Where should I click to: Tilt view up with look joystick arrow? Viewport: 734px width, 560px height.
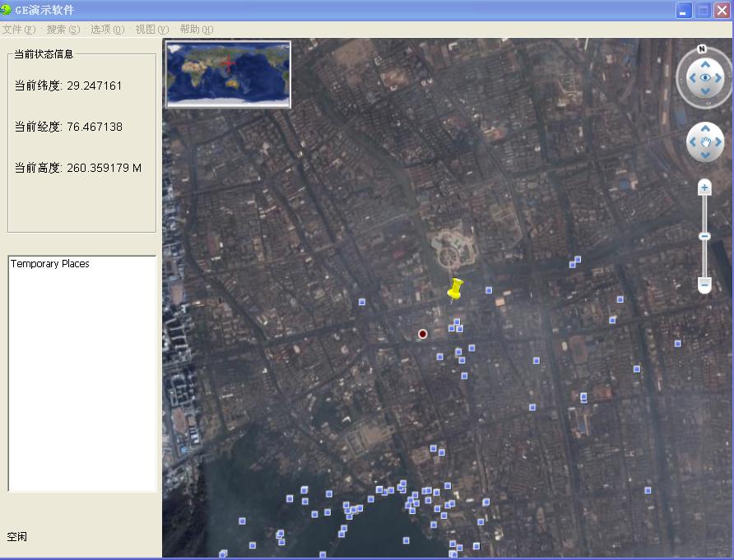click(x=705, y=65)
